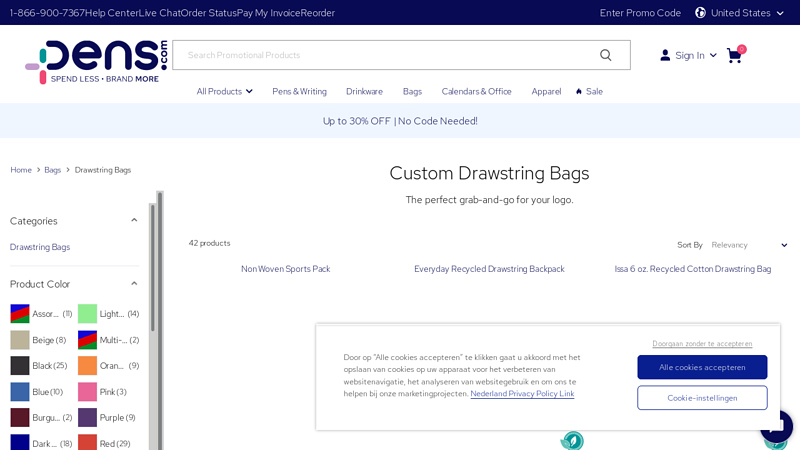Click Cookie-instellingen button

tap(702, 398)
